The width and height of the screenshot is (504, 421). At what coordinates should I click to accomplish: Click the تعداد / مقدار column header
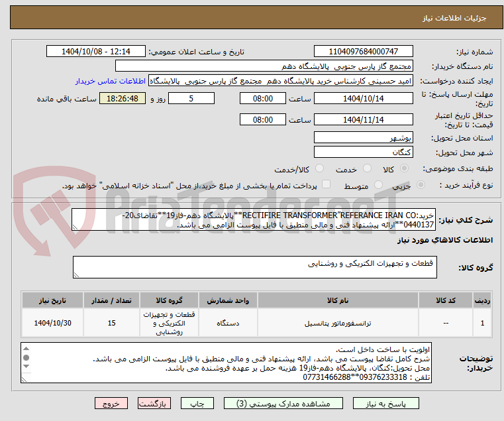[x=111, y=300]
